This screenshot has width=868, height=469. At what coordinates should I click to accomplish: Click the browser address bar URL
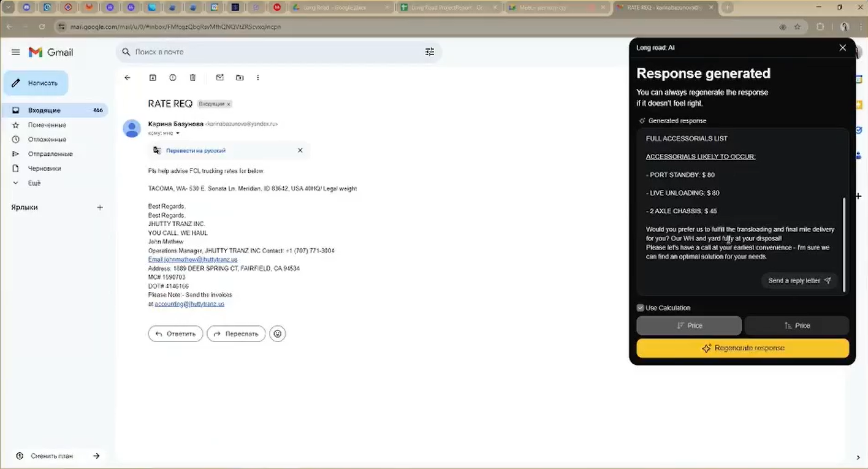coord(175,27)
